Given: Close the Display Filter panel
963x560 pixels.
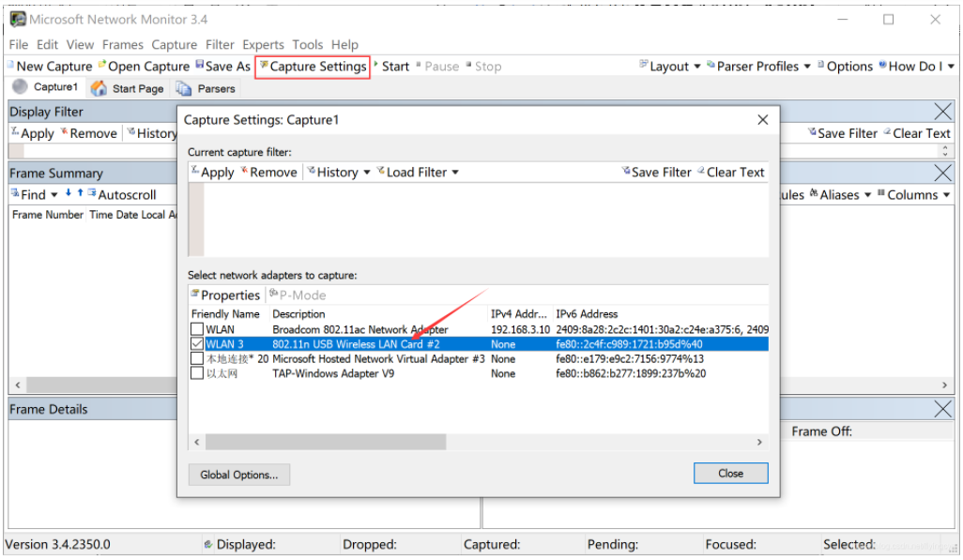Looking at the screenshot, I should [x=942, y=112].
